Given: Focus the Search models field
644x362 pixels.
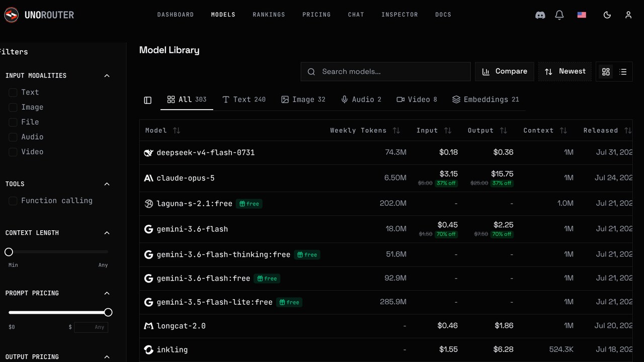Looking at the screenshot, I should 386,72.
